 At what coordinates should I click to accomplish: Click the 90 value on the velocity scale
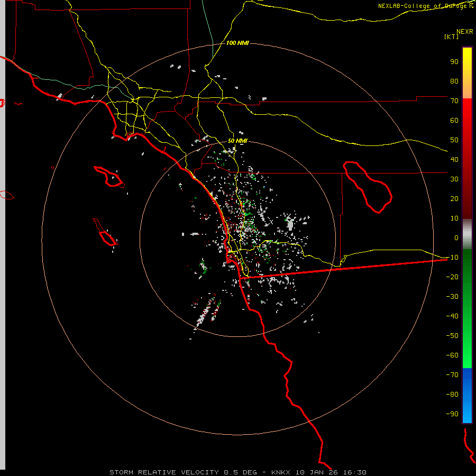454,62
